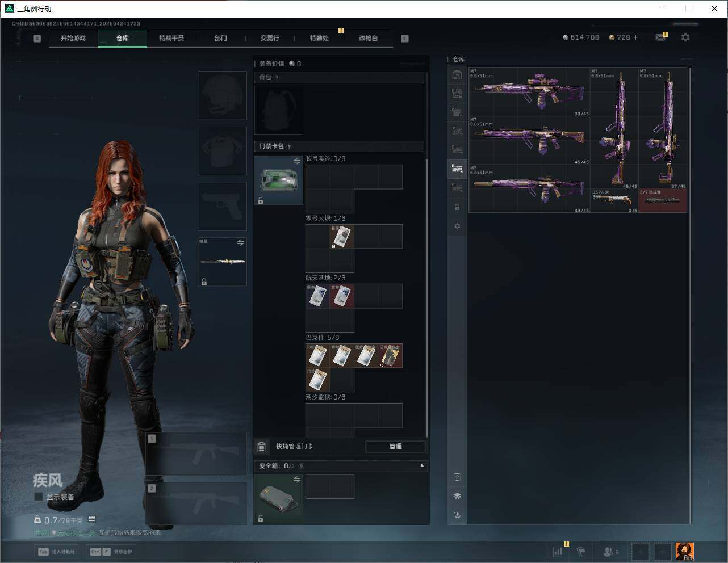Switch to the 开始游戏 tab
The image size is (728, 563).
[73, 38]
